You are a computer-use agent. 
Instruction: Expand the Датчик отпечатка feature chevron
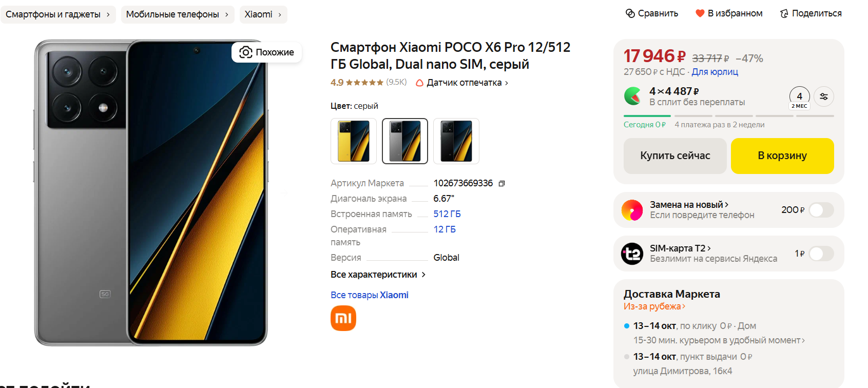(506, 83)
